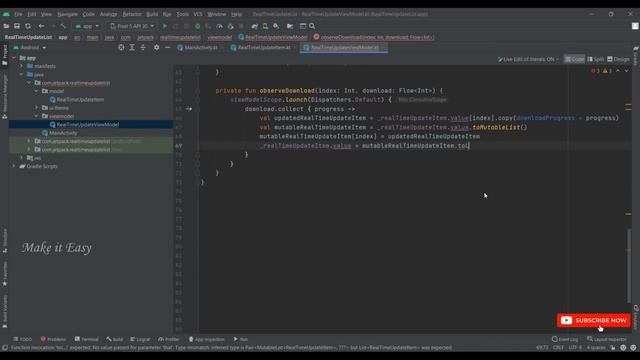Screen dimensions: 640x360
Task: Open the Layout Inspector tool window
Action: (608, 339)
